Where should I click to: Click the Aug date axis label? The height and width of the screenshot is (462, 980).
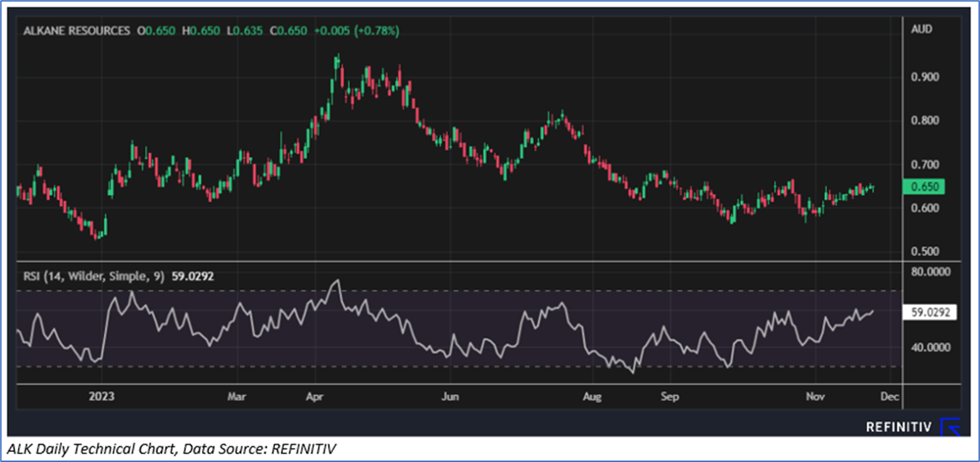point(592,397)
